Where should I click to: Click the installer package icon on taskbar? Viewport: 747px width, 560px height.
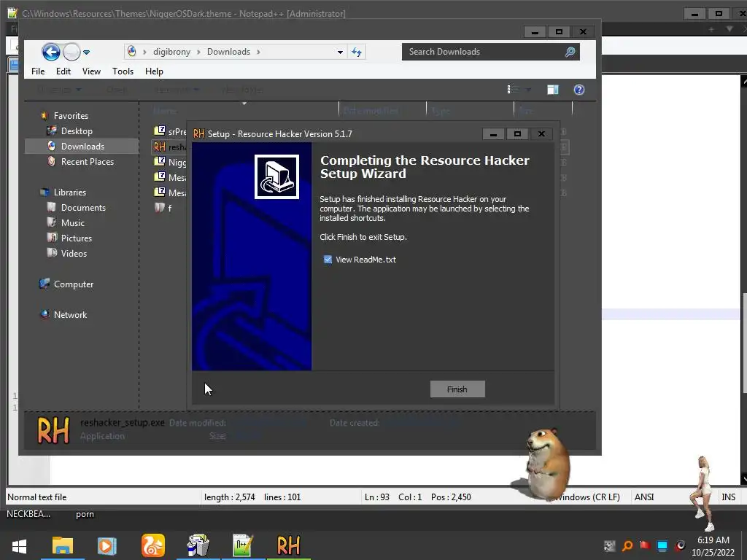click(x=198, y=545)
